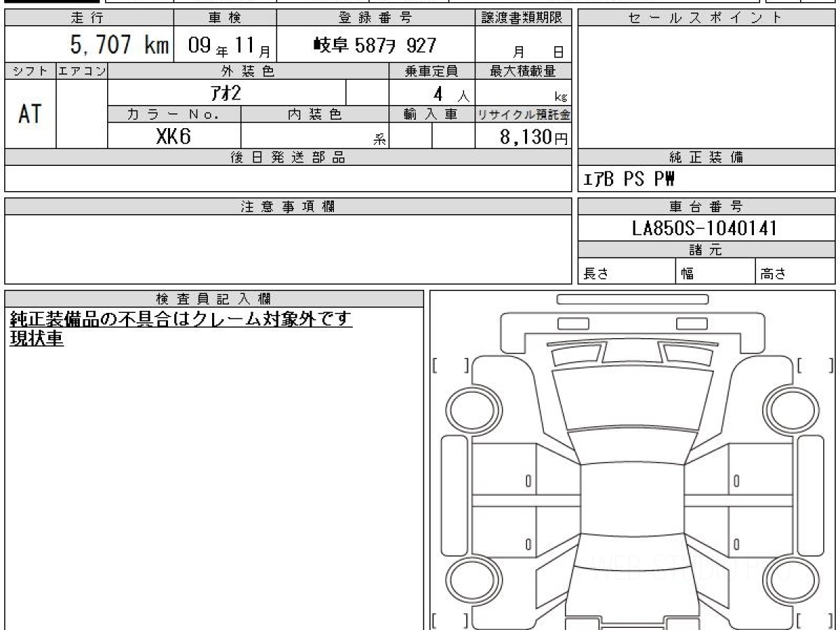840x630 pixels.
Task: Click the 最大積載量 header
Action: pyautogui.click(x=523, y=71)
